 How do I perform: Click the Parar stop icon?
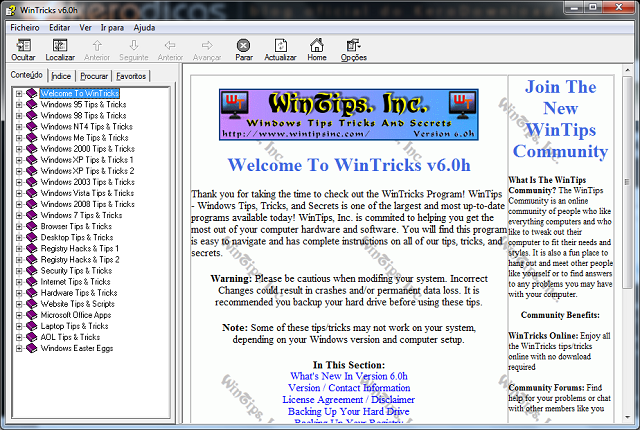pos(244,46)
